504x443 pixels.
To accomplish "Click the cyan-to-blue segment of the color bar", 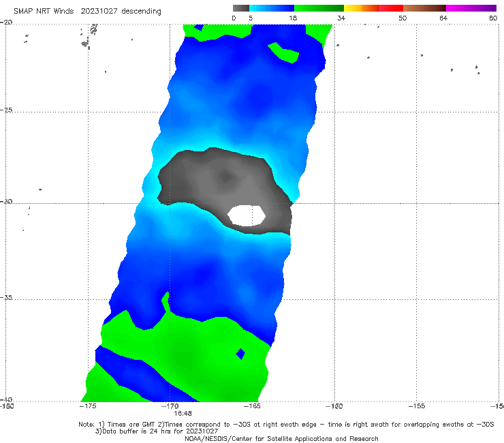I will point(272,8).
